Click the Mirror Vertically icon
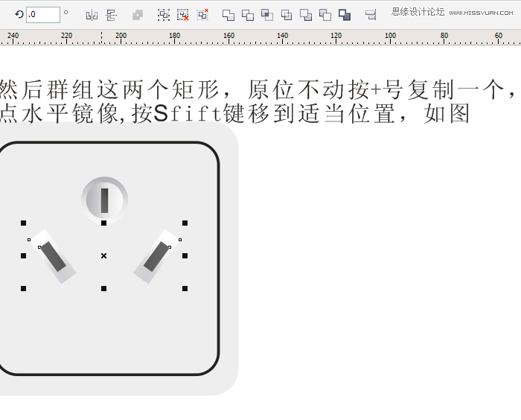The height and width of the screenshot is (420, 521). click(x=112, y=16)
